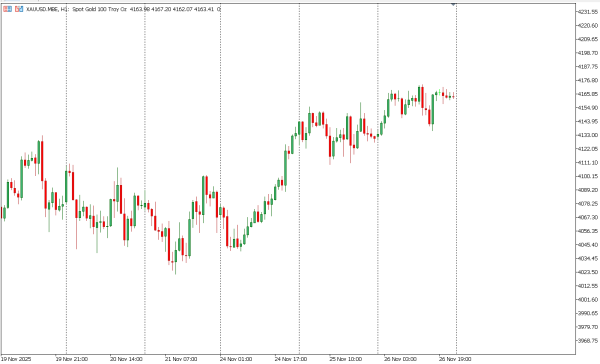Click the 4165.85 price scale label

(x=588, y=94)
